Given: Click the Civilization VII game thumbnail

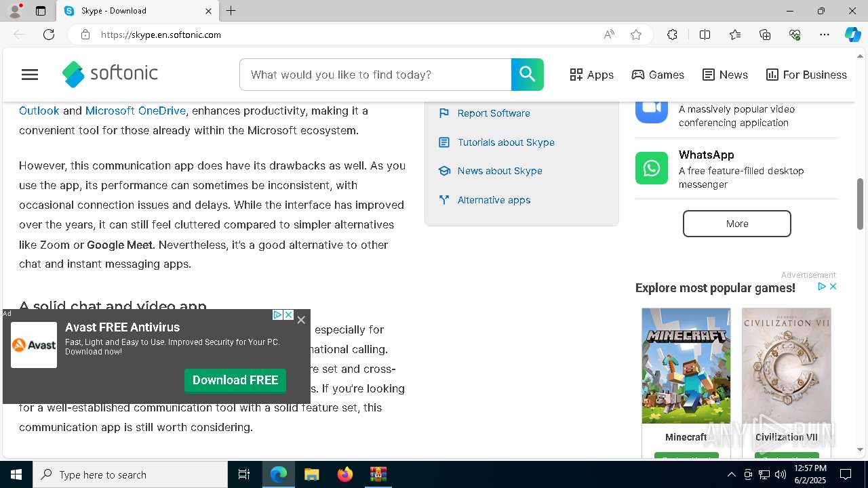Looking at the screenshot, I should click(x=787, y=366).
